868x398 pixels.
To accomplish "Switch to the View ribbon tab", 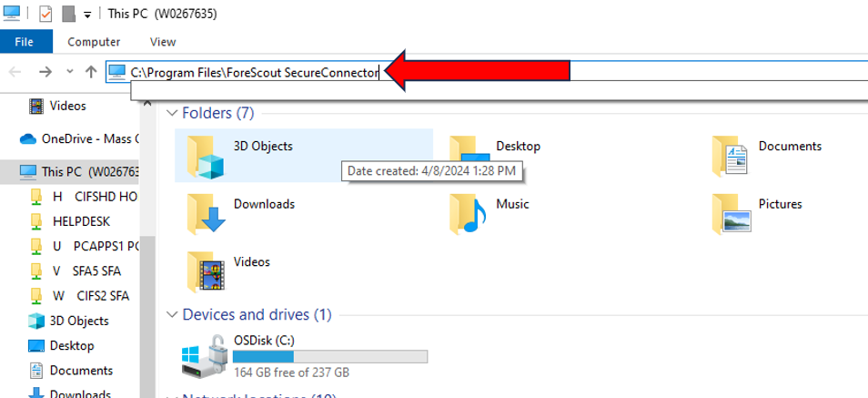I will pos(163,42).
